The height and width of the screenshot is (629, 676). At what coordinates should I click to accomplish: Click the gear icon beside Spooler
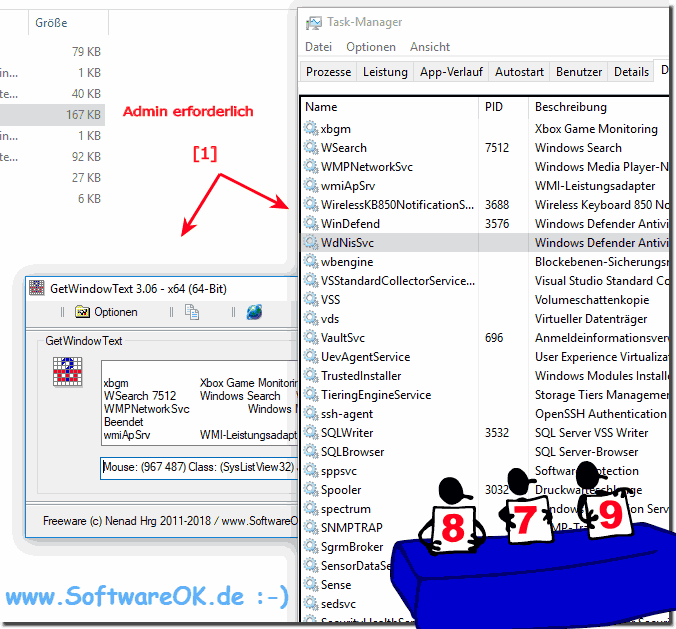(311, 489)
